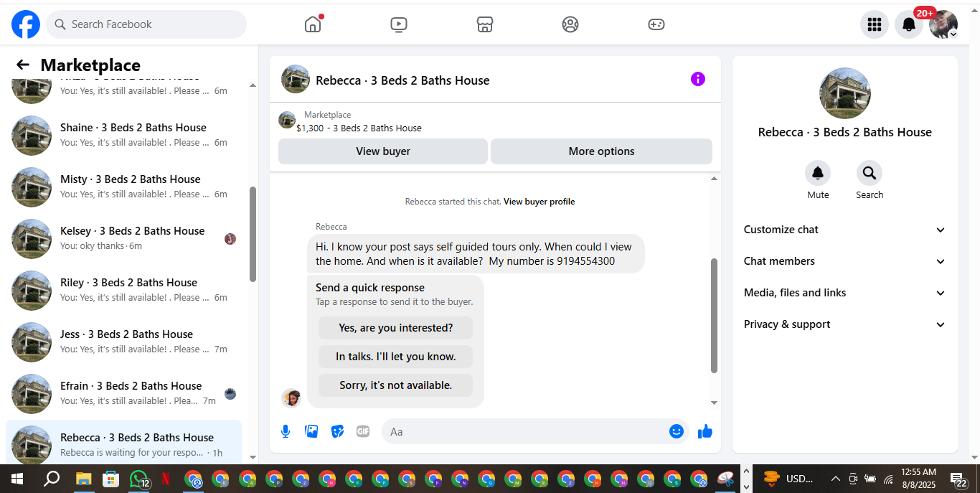Image resolution: width=980 pixels, height=493 pixels.
Task: Expand Media, files and links section
Action: 845,293
